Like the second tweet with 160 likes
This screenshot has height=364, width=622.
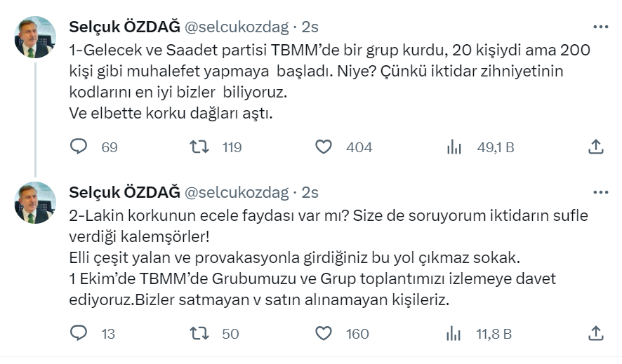[324, 333]
